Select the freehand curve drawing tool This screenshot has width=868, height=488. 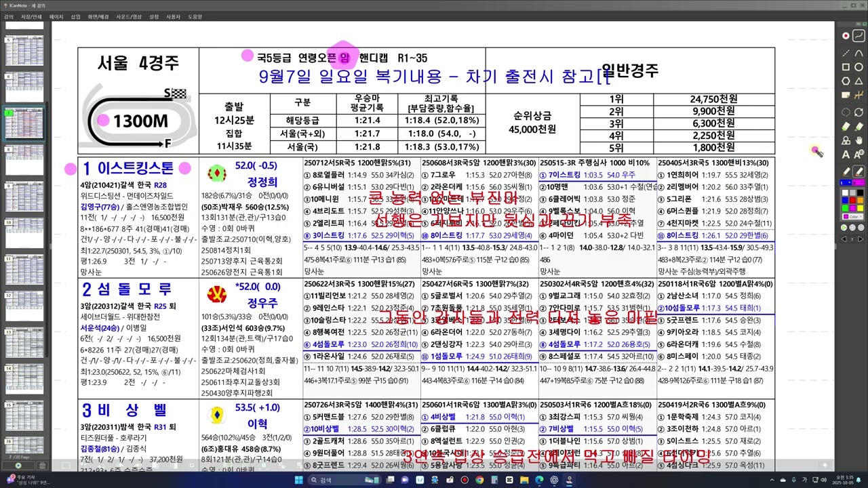(x=859, y=35)
